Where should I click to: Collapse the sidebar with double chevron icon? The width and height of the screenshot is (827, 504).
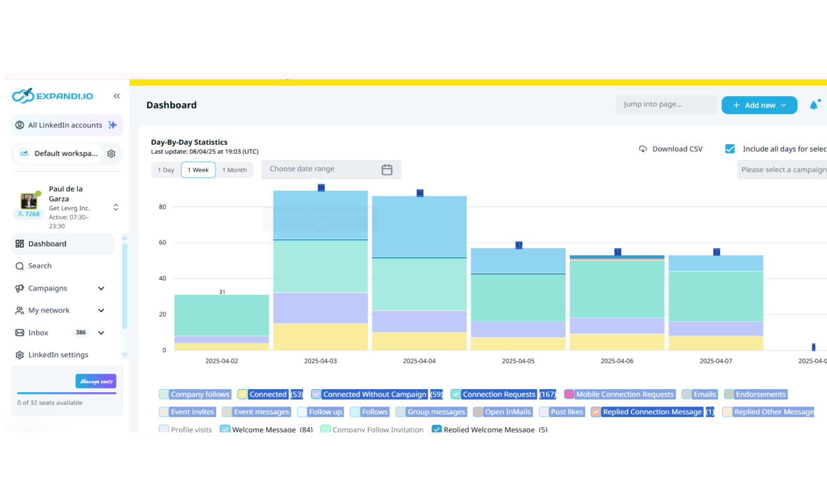point(116,96)
